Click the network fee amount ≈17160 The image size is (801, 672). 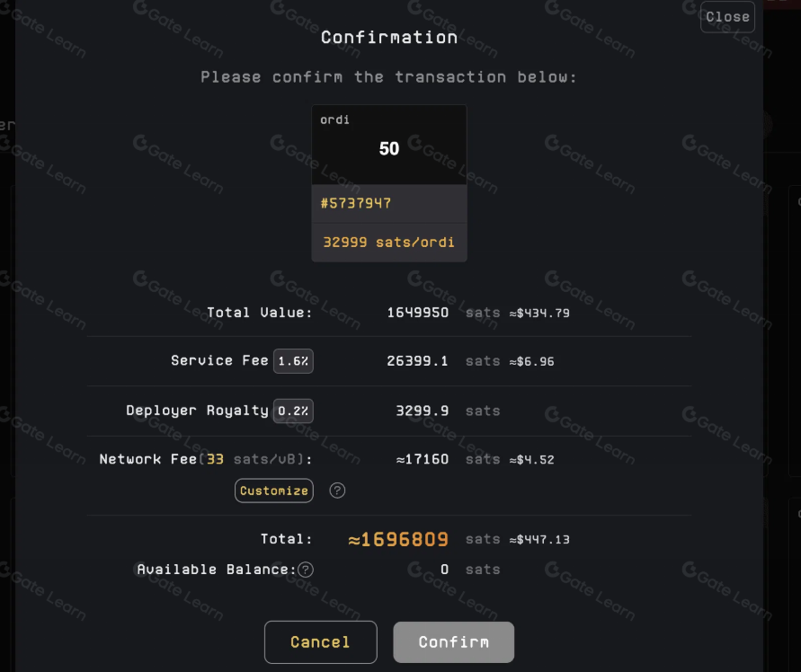[x=422, y=460]
